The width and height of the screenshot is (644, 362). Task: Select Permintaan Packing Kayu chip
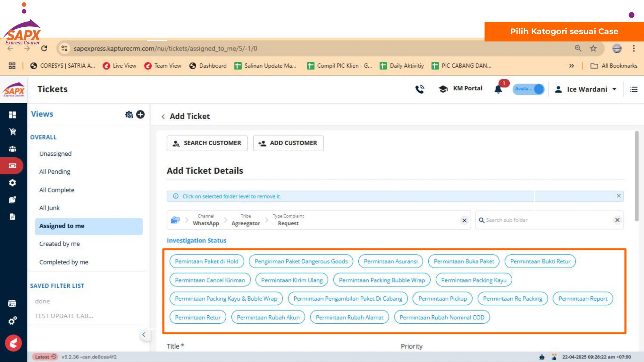pos(474,280)
